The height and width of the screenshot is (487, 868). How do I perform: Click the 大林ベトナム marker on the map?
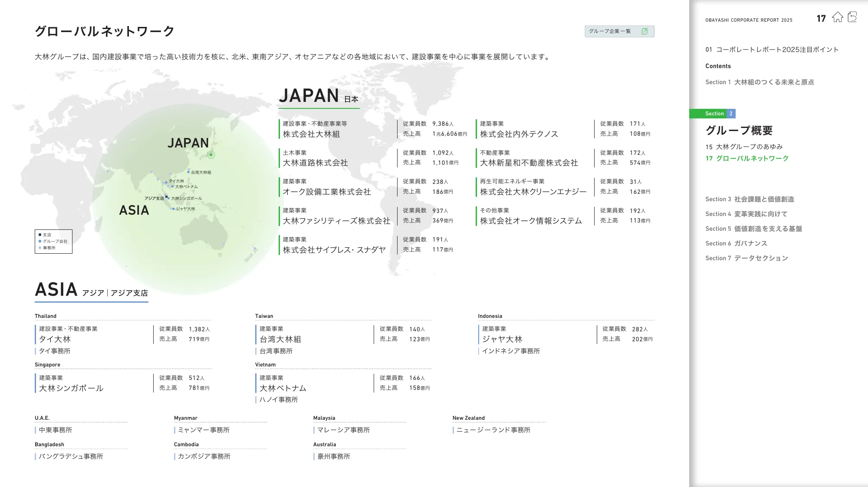pyautogui.click(x=172, y=186)
